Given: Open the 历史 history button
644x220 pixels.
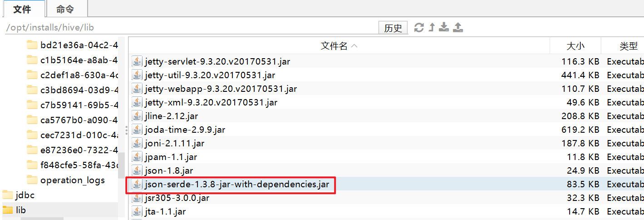Looking at the screenshot, I should pyautogui.click(x=393, y=28).
